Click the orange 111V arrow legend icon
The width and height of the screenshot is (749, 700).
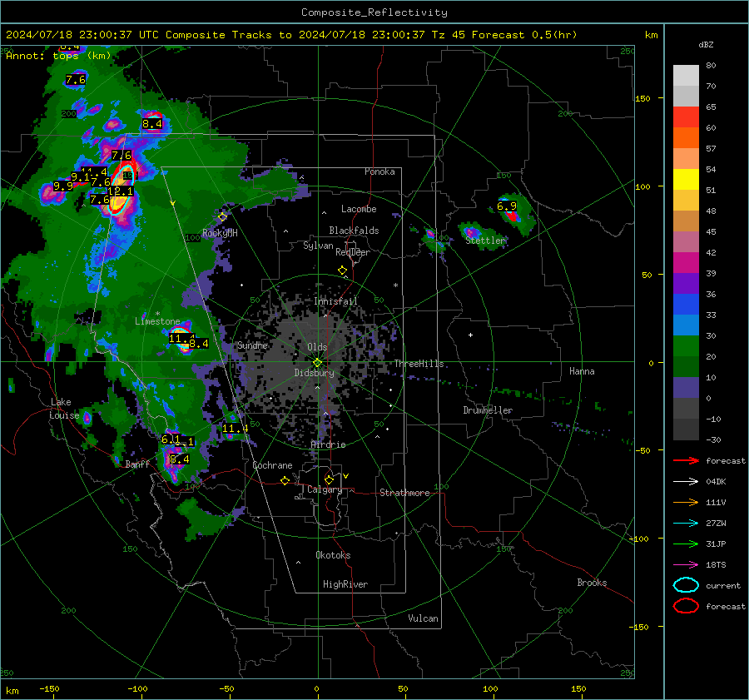686,502
